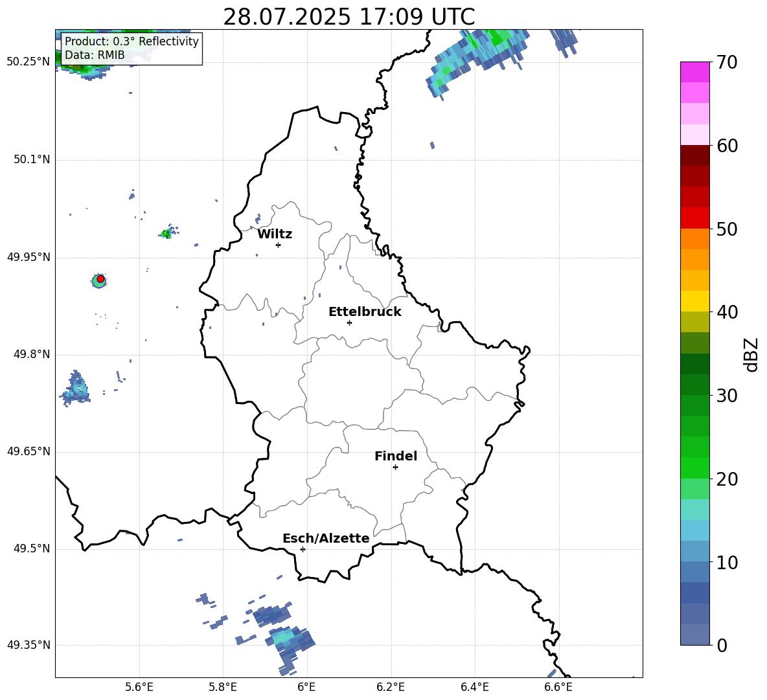Click the dBZ colorbar axis label
This screenshot has height=700, width=767.
(x=751, y=354)
